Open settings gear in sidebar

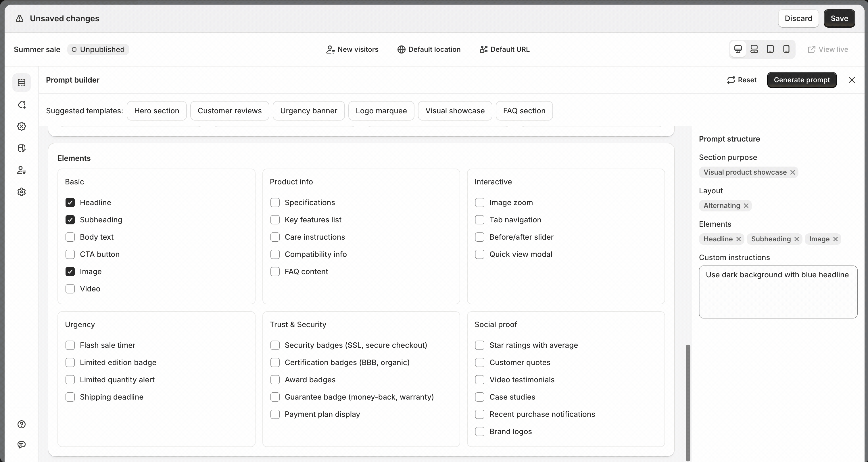tap(22, 192)
